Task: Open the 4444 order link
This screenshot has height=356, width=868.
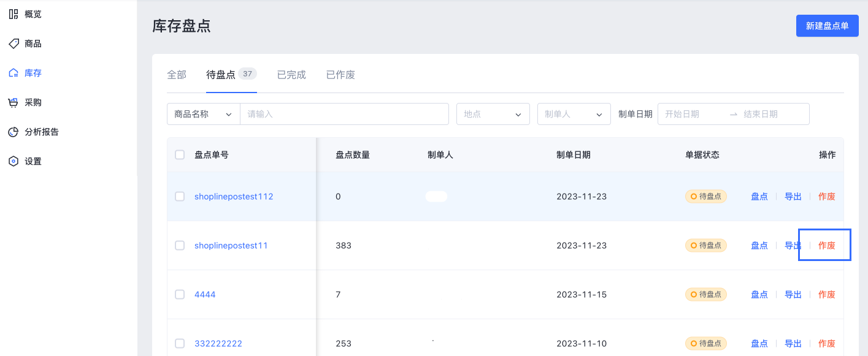Action: 205,295
